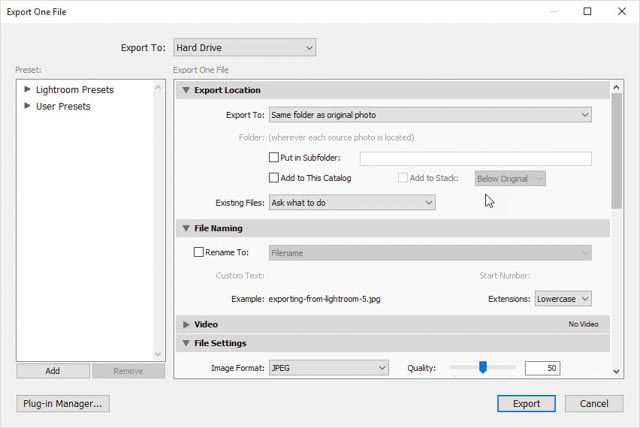Viewport: 640px width, 428px height.
Task: Click the Add preset button
Action: [53, 371]
